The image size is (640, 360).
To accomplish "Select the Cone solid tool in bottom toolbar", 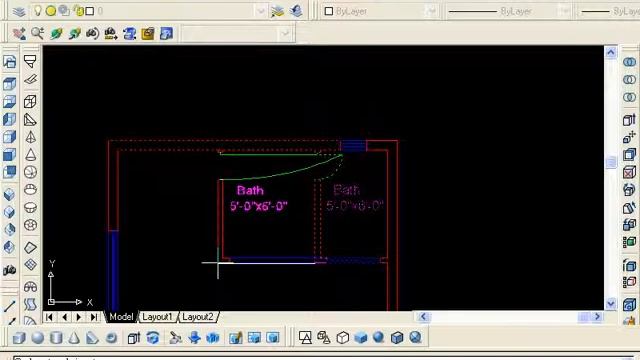I will tap(74, 338).
